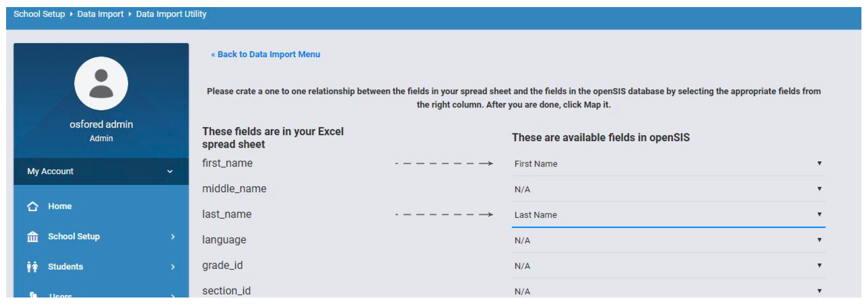868x305 pixels.
Task: Open the grade_id field mapping dropdown
Action: tap(668, 266)
